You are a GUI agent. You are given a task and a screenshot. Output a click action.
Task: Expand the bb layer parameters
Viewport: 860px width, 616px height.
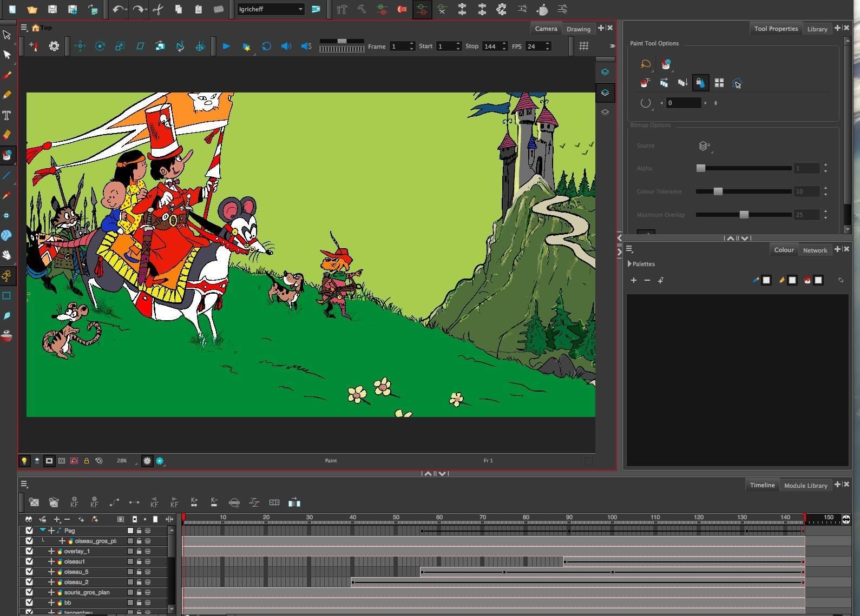click(51, 602)
